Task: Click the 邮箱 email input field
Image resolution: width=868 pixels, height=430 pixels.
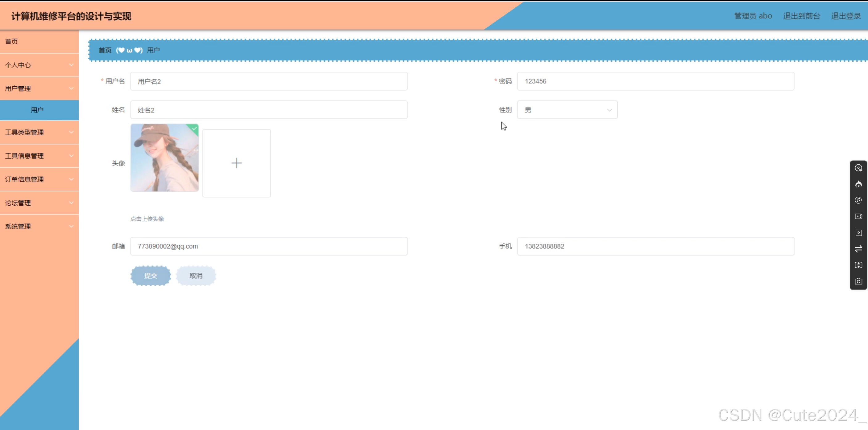Action: tap(269, 246)
